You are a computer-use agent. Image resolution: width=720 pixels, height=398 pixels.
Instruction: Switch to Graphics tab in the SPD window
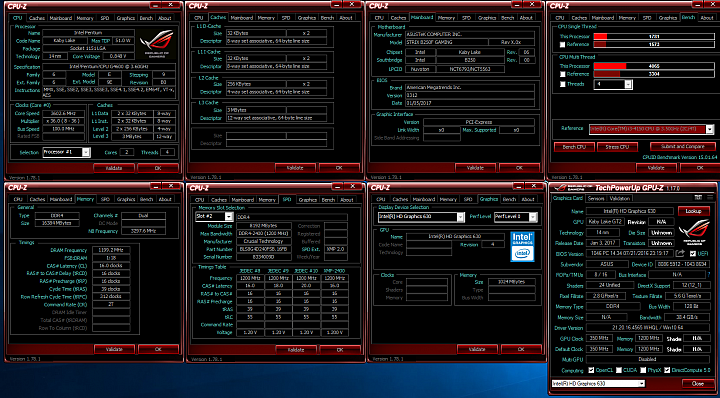pyautogui.click(x=307, y=200)
